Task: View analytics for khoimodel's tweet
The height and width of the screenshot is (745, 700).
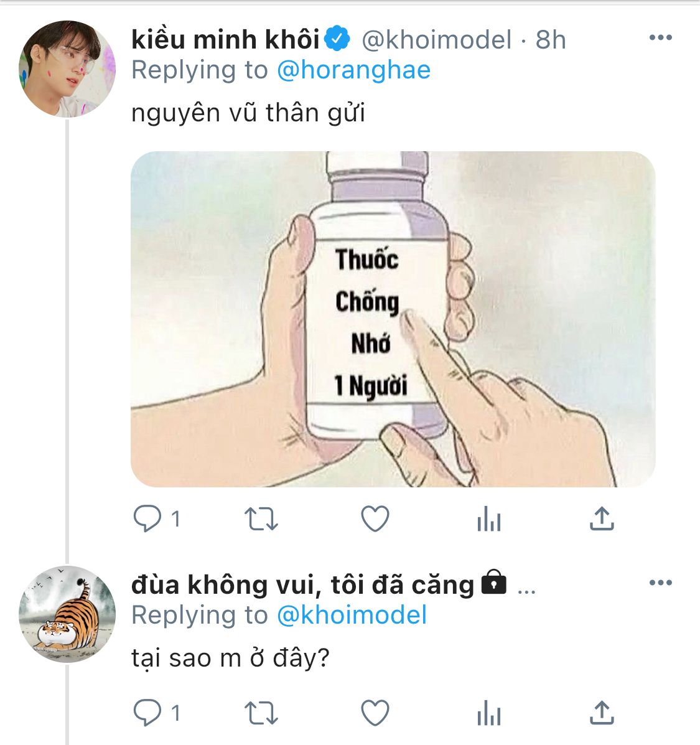Action: (x=488, y=519)
